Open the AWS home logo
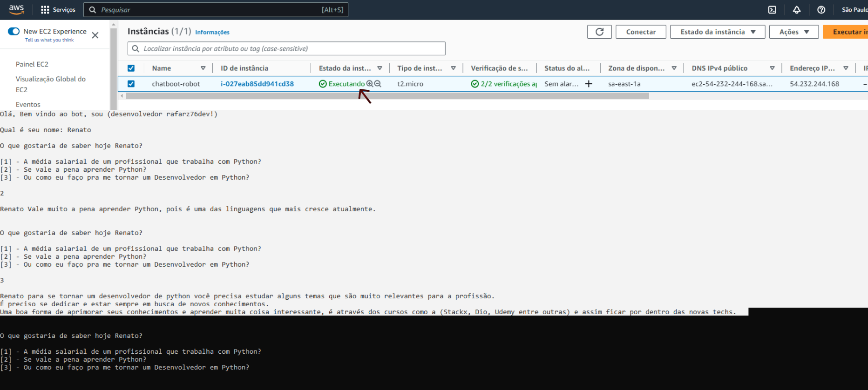Image resolution: width=868 pixels, height=390 pixels. 16,9
